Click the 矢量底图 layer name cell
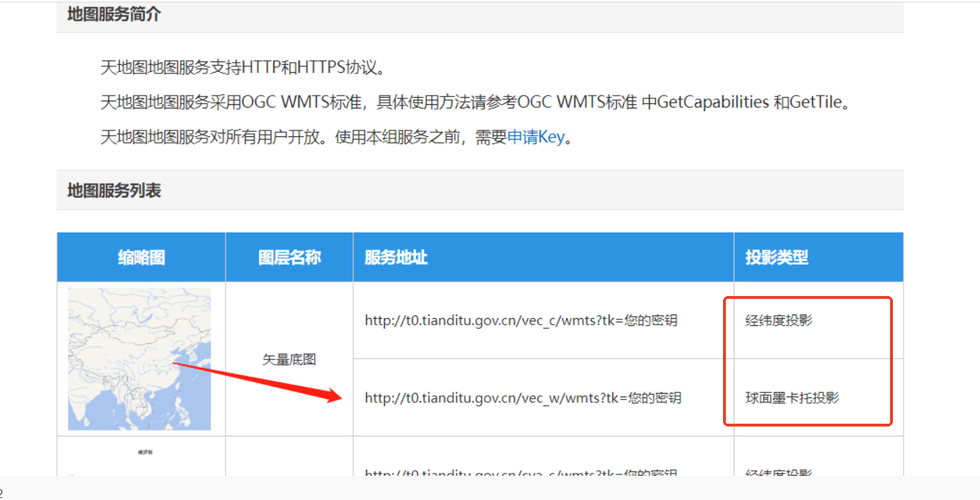The width and height of the screenshot is (980, 500). coord(289,359)
